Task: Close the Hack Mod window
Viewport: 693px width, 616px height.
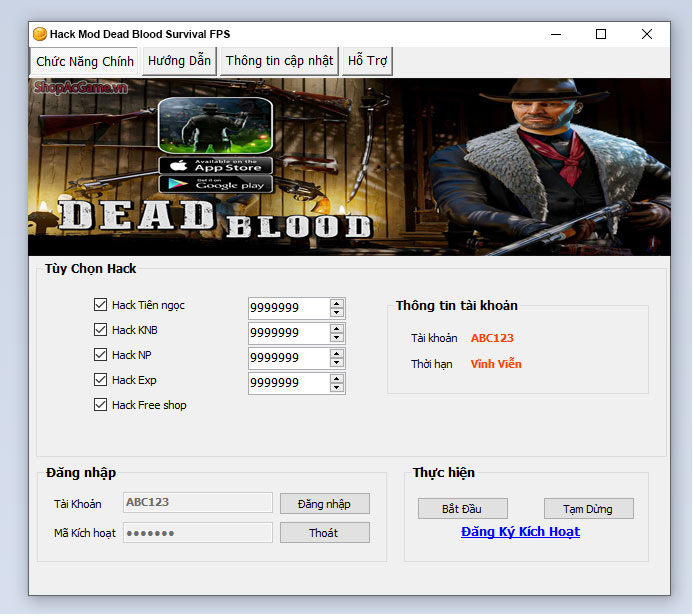Action: click(x=647, y=34)
